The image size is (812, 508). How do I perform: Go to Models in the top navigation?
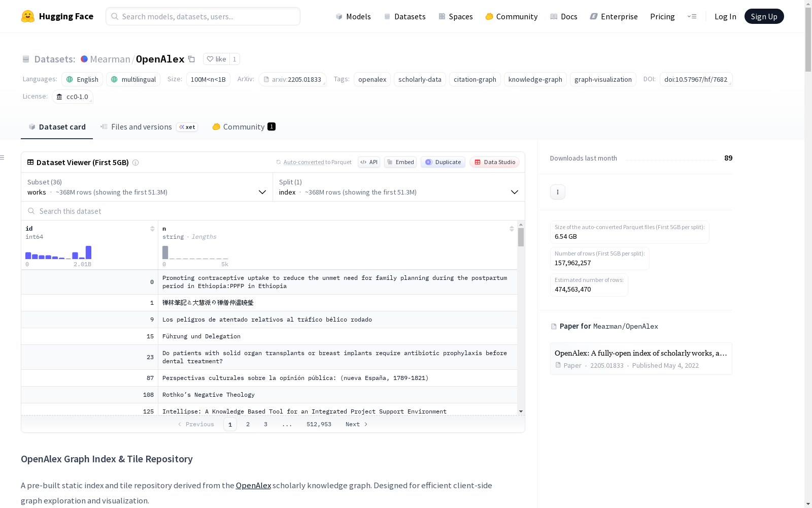(353, 16)
